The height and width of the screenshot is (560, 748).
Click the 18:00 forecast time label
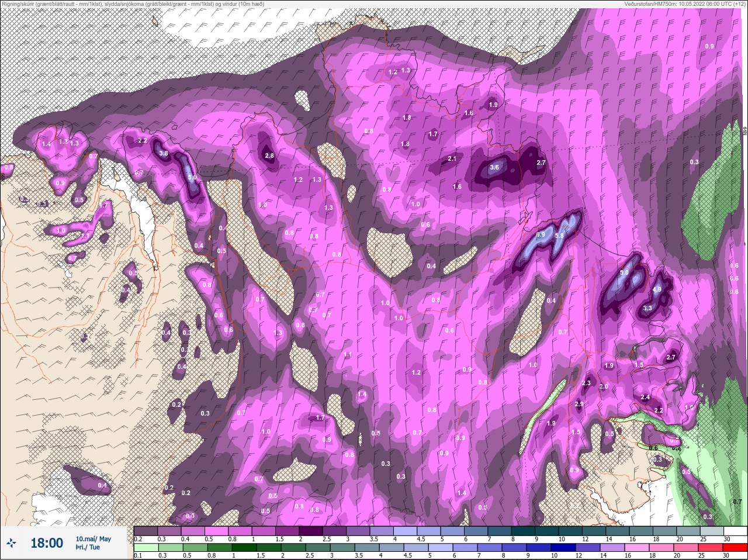tap(47, 543)
